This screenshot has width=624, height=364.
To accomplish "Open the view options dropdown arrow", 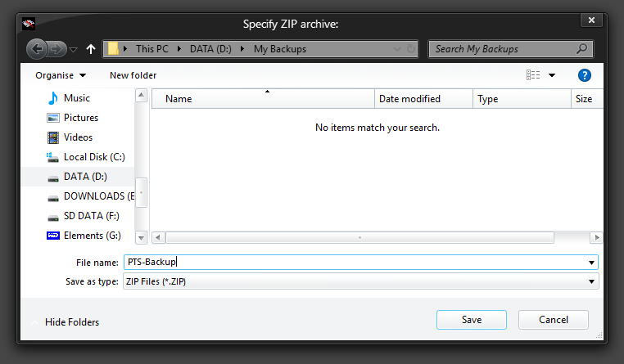I will tap(552, 75).
